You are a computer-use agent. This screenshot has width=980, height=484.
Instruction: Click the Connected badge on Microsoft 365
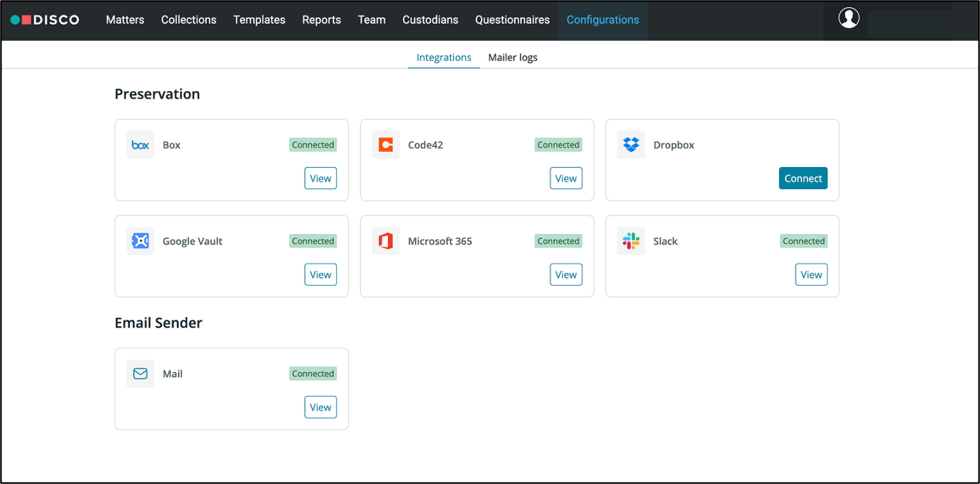click(558, 241)
